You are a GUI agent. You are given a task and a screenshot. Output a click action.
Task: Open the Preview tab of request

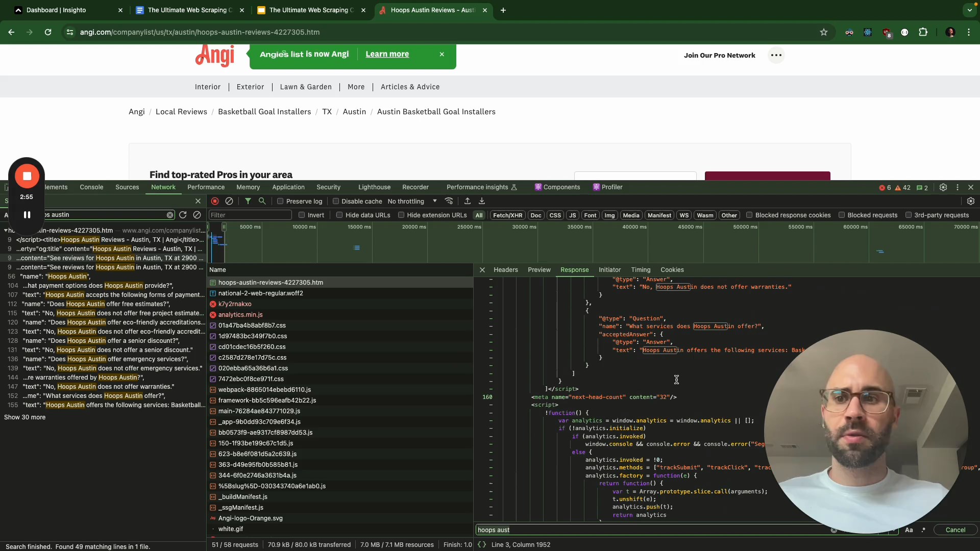539,270
